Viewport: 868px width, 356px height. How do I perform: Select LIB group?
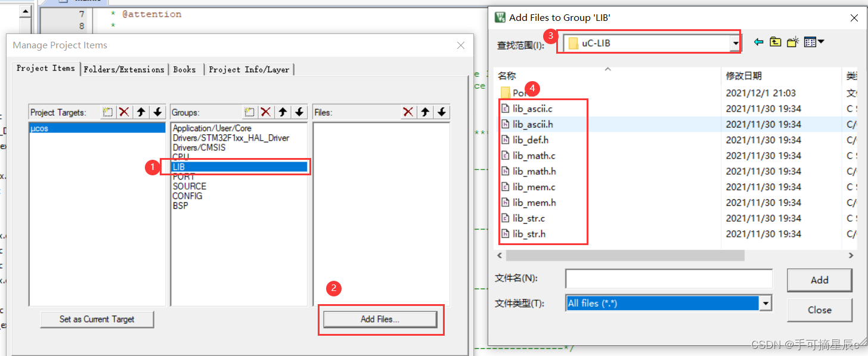(x=239, y=167)
